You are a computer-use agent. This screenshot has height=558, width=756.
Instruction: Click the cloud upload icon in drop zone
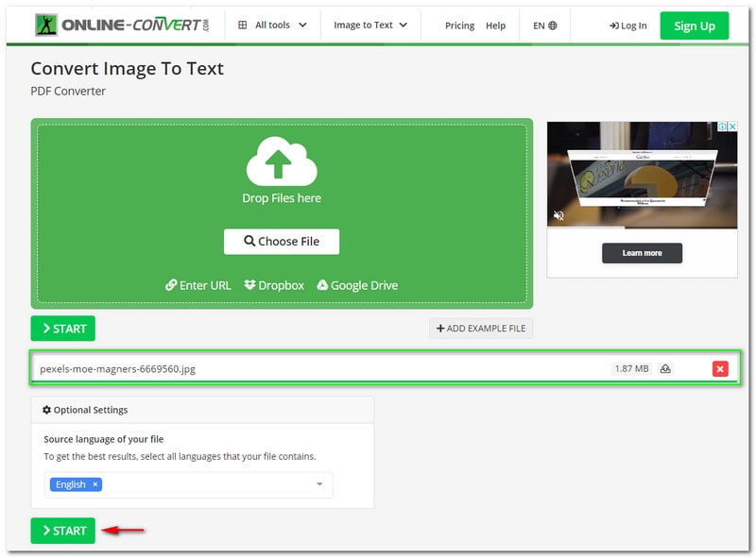(282, 161)
